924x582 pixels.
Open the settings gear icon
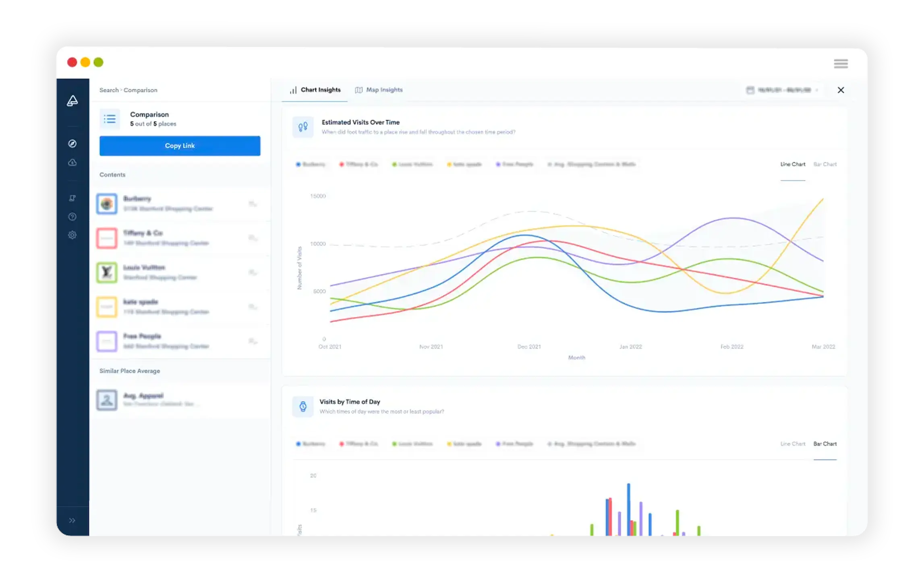point(73,235)
